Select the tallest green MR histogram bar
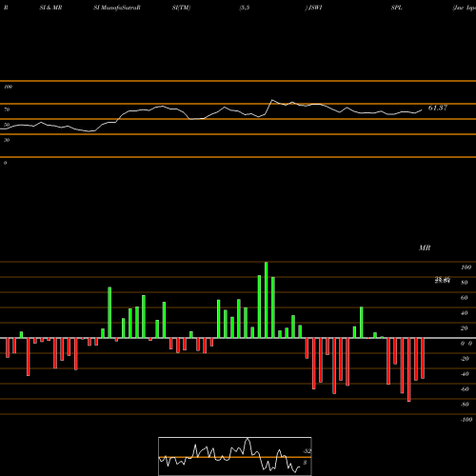The width and height of the screenshot is (476, 476). pos(266,300)
